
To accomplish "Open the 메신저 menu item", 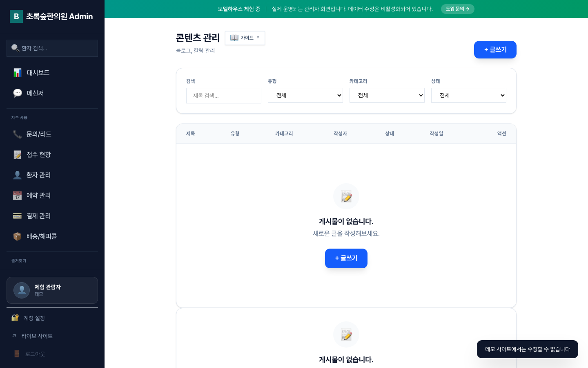I will point(52,93).
